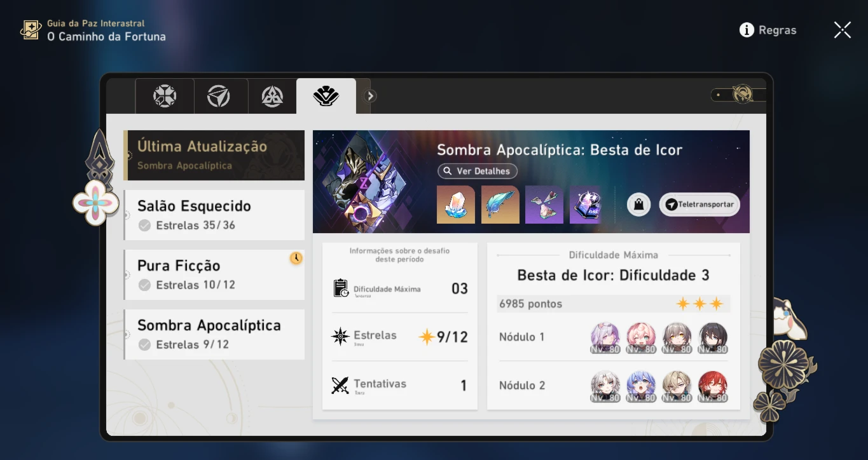Open the Regras info button
Image resolution: width=868 pixels, height=460 pixels.
coord(768,30)
